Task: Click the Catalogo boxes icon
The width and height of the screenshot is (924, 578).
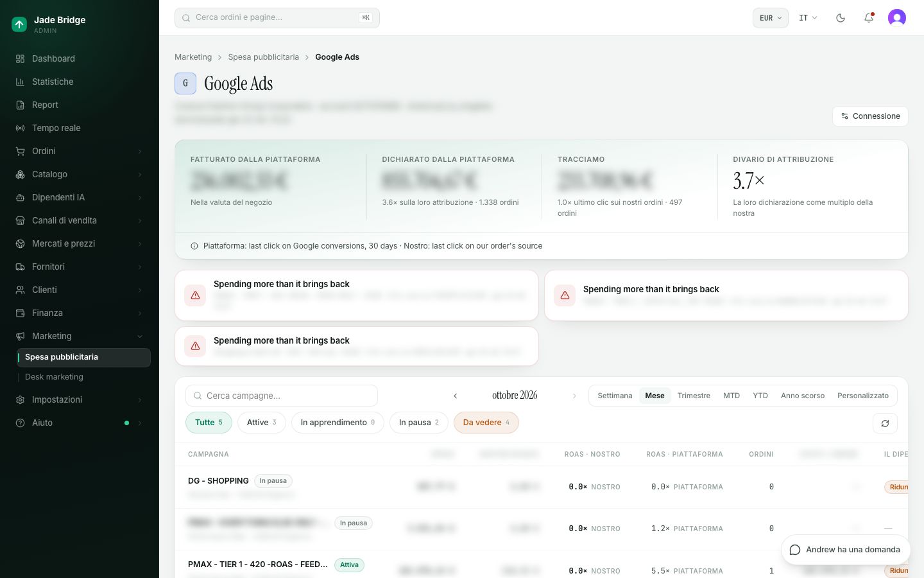Action: tap(20, 174)
